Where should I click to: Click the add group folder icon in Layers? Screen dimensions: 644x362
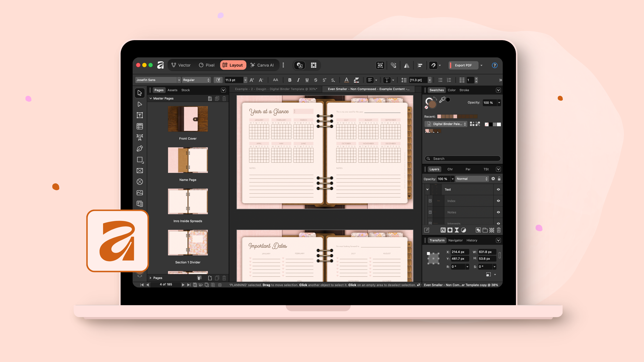(x=485, y=230)
